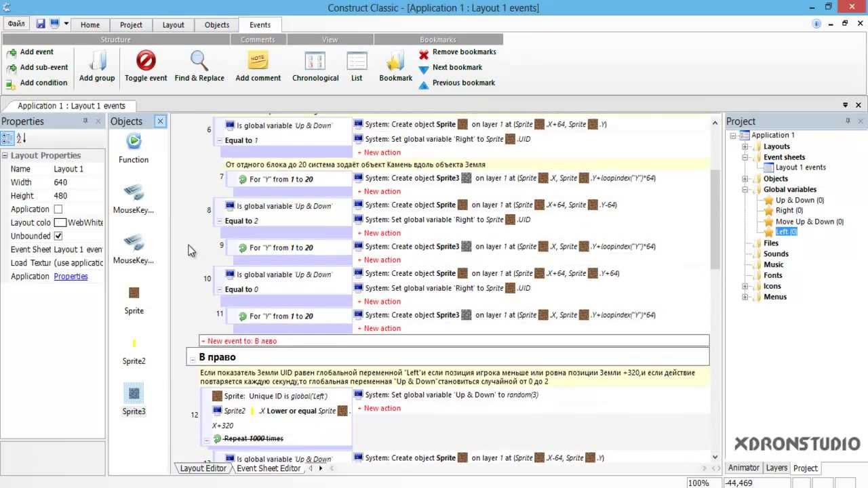Toggle the Application checkbox
Viewport: 868px width, 488px height.
point(58,209)
